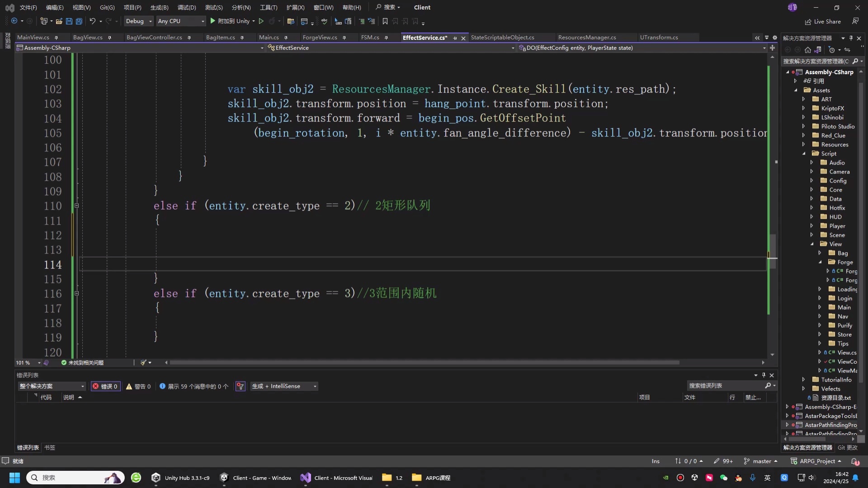Image resolution: width=868 pixels, height=488 pixels.
Task: Open the Debug configuration dropdown
Action: coord(138,21)
